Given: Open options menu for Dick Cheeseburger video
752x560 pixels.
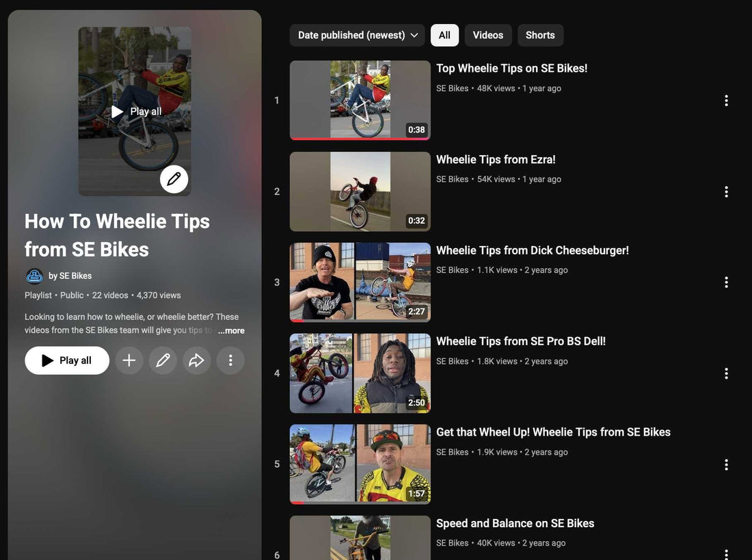Looking at the screenshot, I should click(727, 282).
